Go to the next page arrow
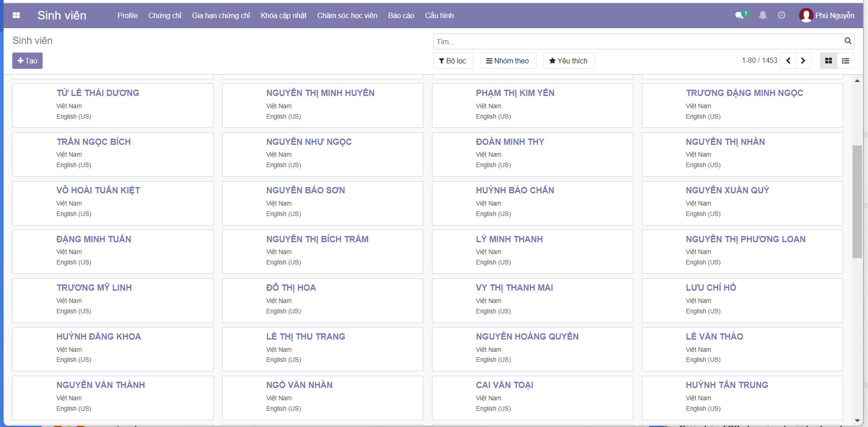 tap(803, 61)
